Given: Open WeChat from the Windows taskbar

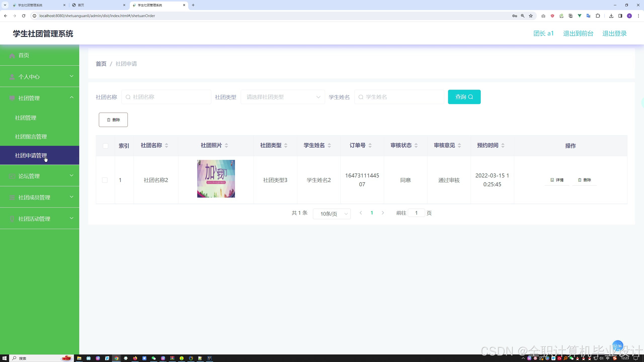Looking at the screenshot, I should (x=153, y=358).
